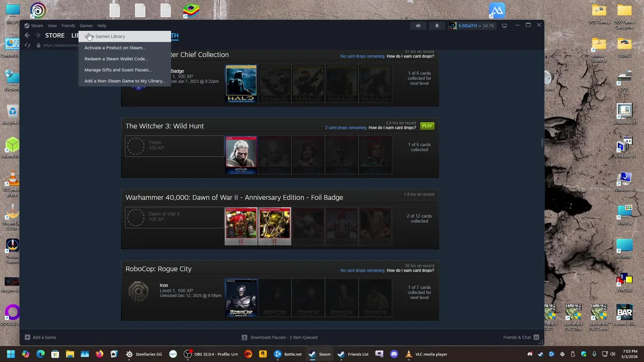The height and width of the screenshot is (362, 644).
Task: Switch to Friends List taskbar window
Action: click(353, 354)
